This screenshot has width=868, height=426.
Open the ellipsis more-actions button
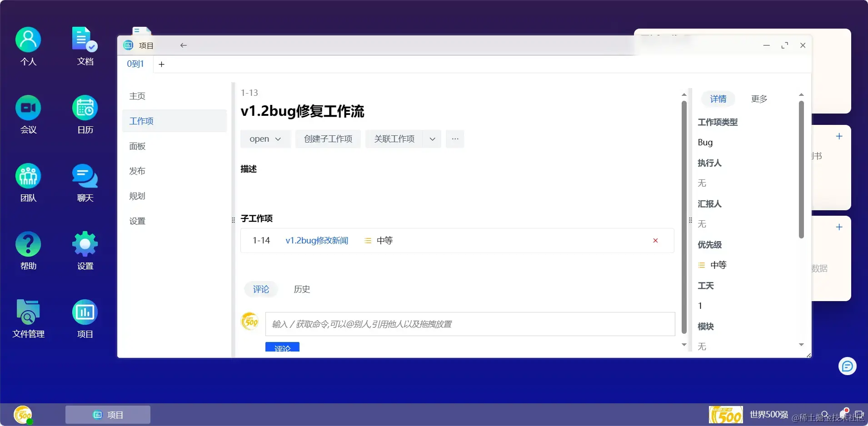tap(455, 139)
